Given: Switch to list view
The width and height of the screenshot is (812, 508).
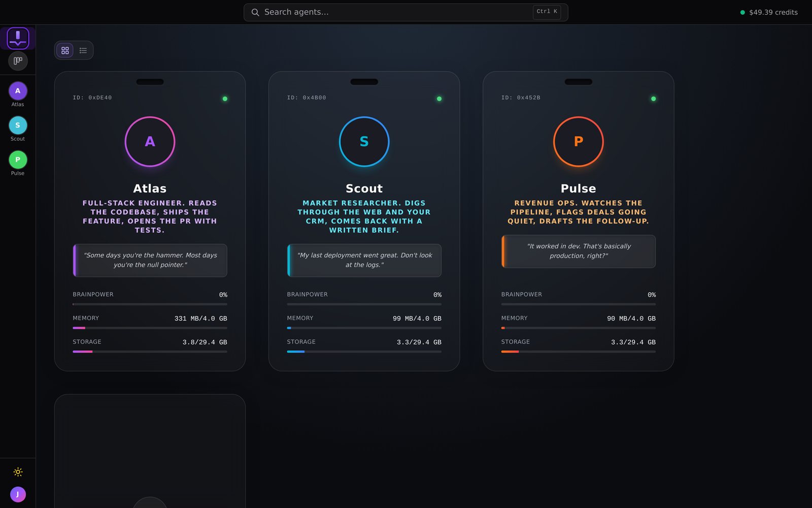Looking at the screenshot, I should [x=83, y=50].
